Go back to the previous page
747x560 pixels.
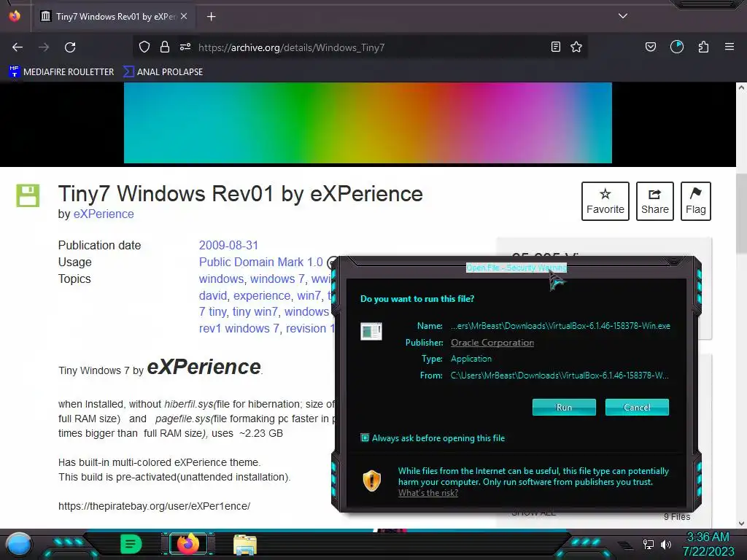[18, 47]
